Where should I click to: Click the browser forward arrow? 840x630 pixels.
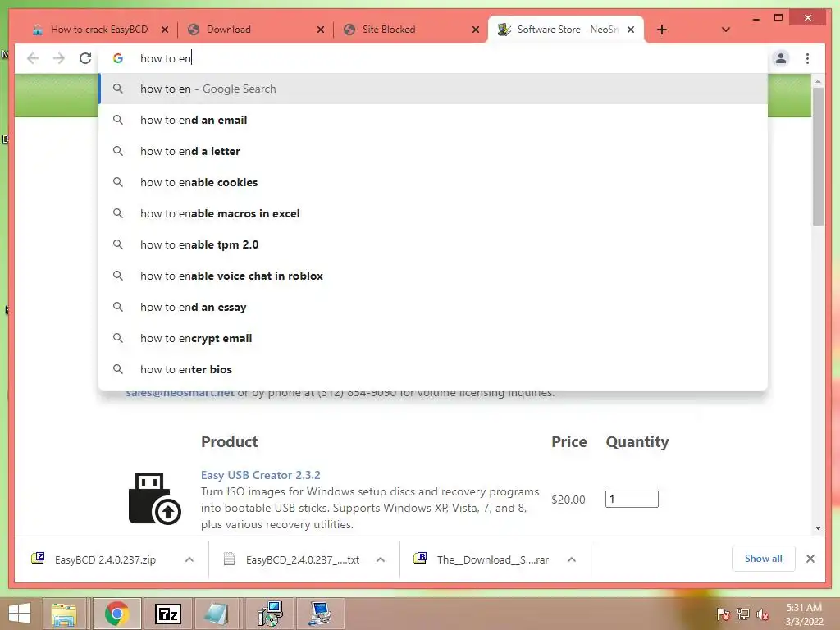coord(59,58)
